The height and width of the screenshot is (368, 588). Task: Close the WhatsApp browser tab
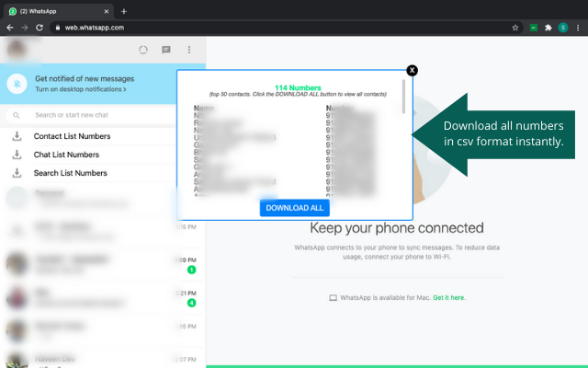[107, 11]
